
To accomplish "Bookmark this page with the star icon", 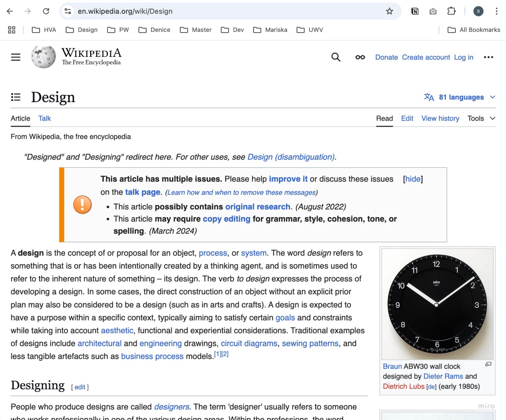I will (x=390, y=11).
